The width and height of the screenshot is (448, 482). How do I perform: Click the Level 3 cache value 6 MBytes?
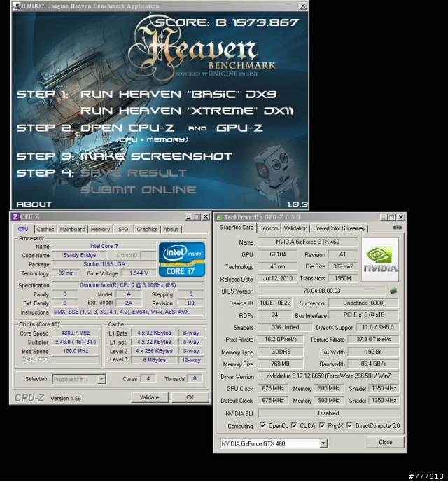(x=154, y=359)
